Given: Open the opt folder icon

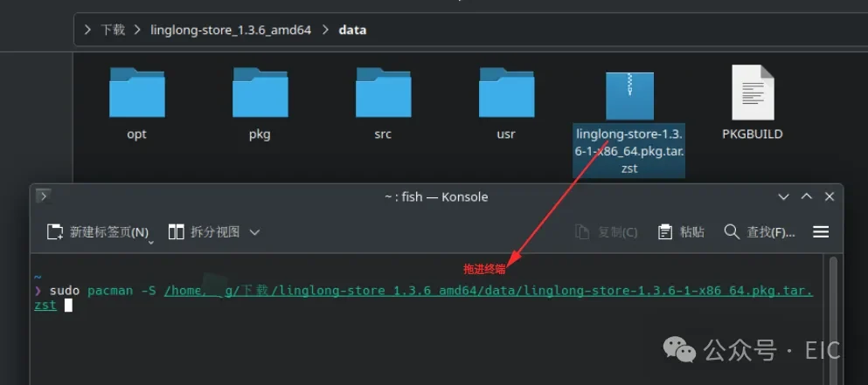Looking at the screenshot, I should pos(136,92).
